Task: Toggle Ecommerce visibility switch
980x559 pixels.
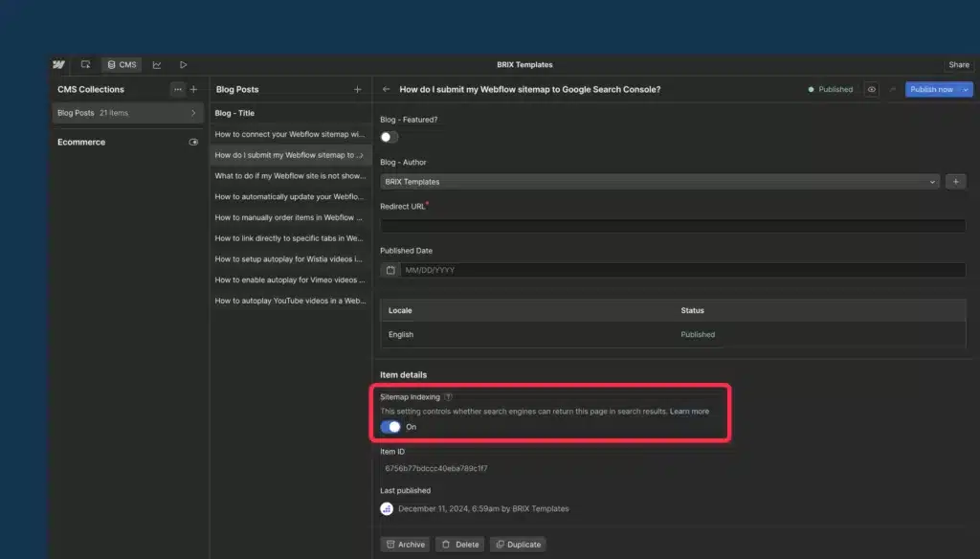Action: 193,142
